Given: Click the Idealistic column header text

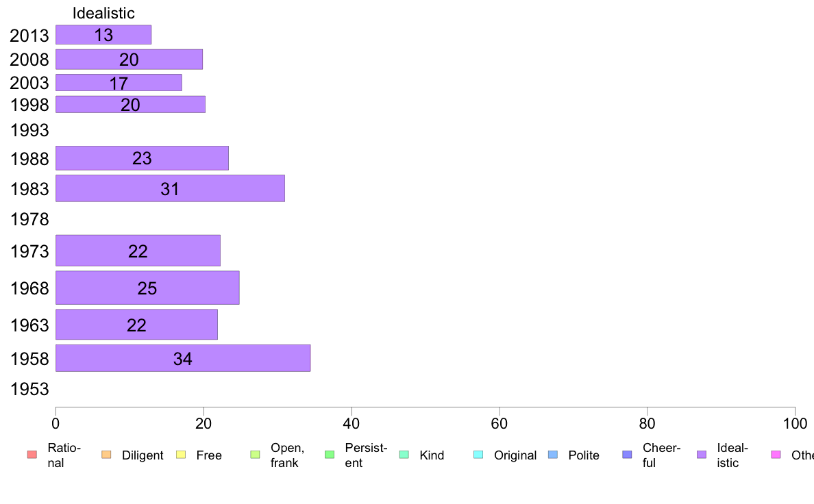Looking at the screenshot, I should coord(103,13).
